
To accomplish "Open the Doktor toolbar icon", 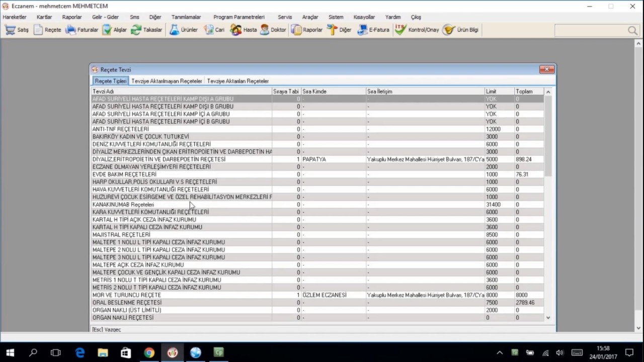I will [x=273, y=30].
